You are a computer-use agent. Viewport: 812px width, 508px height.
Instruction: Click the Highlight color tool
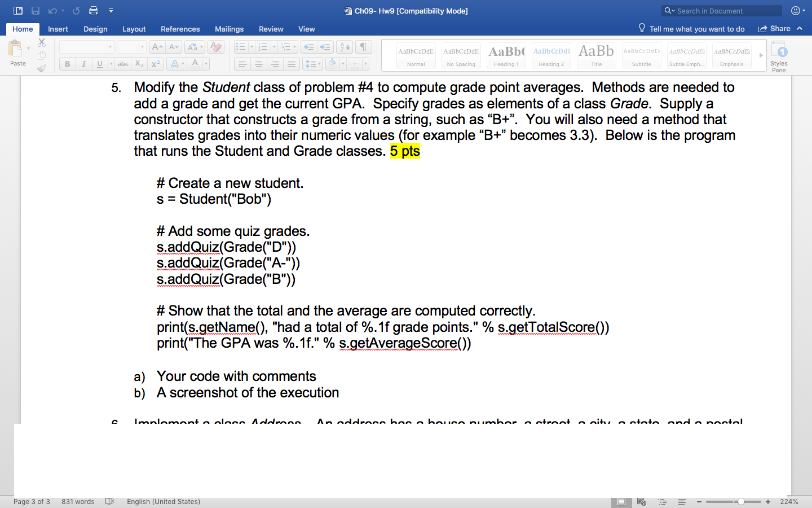pyautogui.click(x=175, y=64)
